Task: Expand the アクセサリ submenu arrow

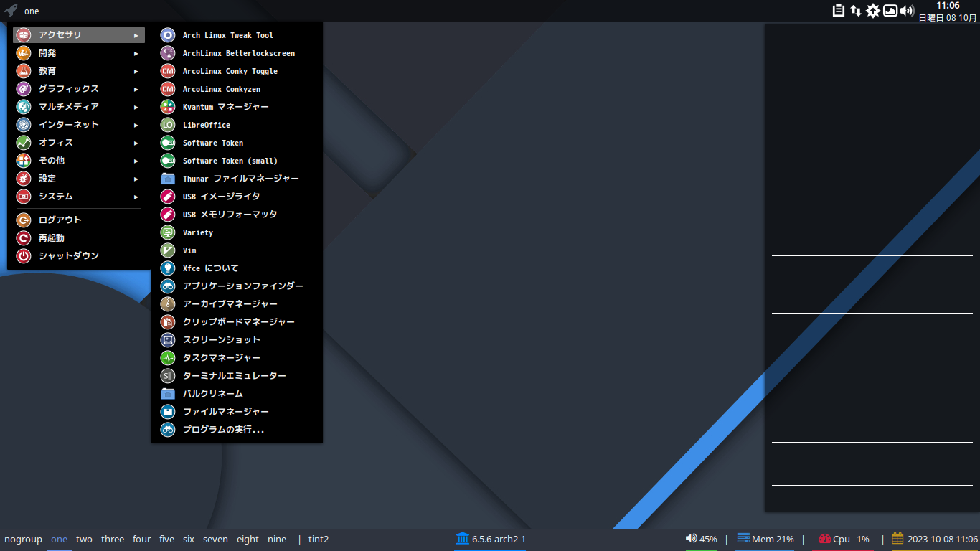Action: [136, 35]
